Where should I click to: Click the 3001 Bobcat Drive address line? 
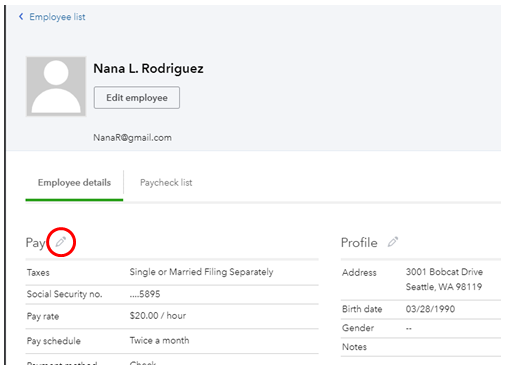click(x=444, y=272)
